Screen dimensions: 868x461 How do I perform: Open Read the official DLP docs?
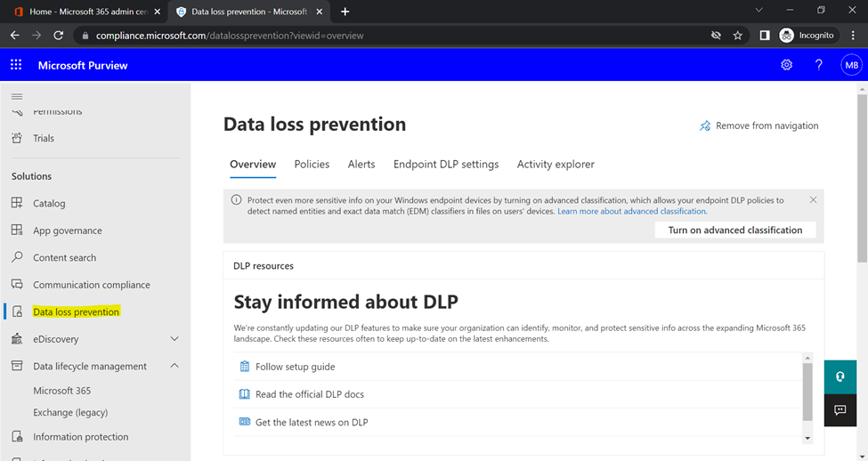(x=310, y=394)
